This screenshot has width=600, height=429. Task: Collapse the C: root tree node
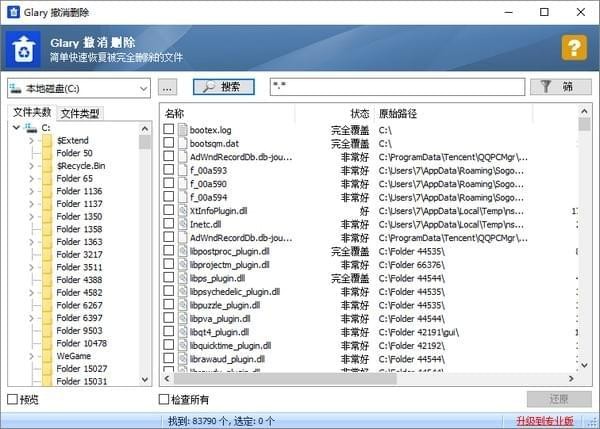coord(16,127)
